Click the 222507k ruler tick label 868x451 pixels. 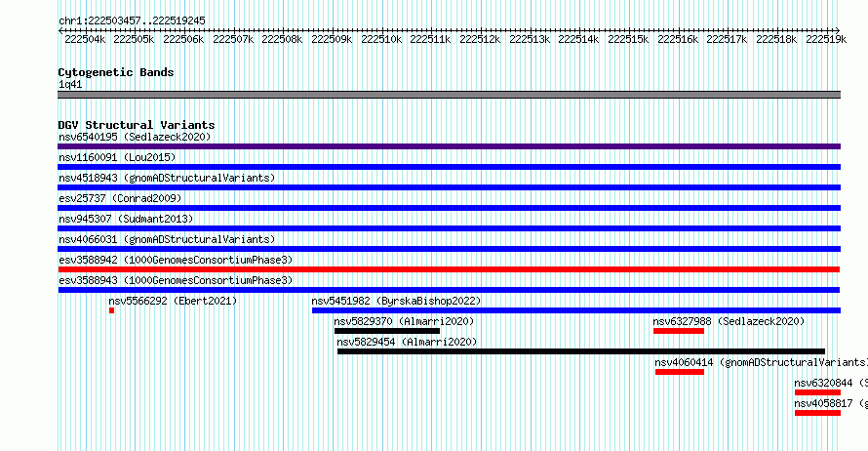pos(233,39)
